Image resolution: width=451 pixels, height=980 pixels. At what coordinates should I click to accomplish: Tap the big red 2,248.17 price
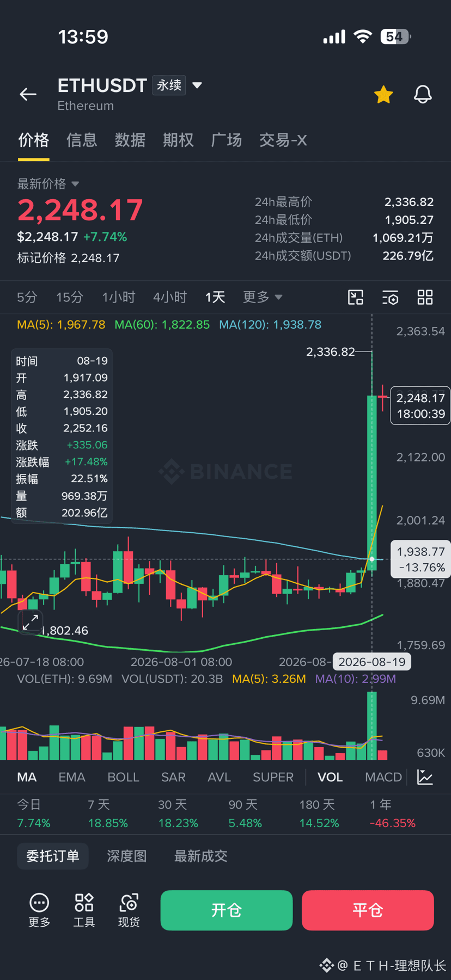(80, 210)
